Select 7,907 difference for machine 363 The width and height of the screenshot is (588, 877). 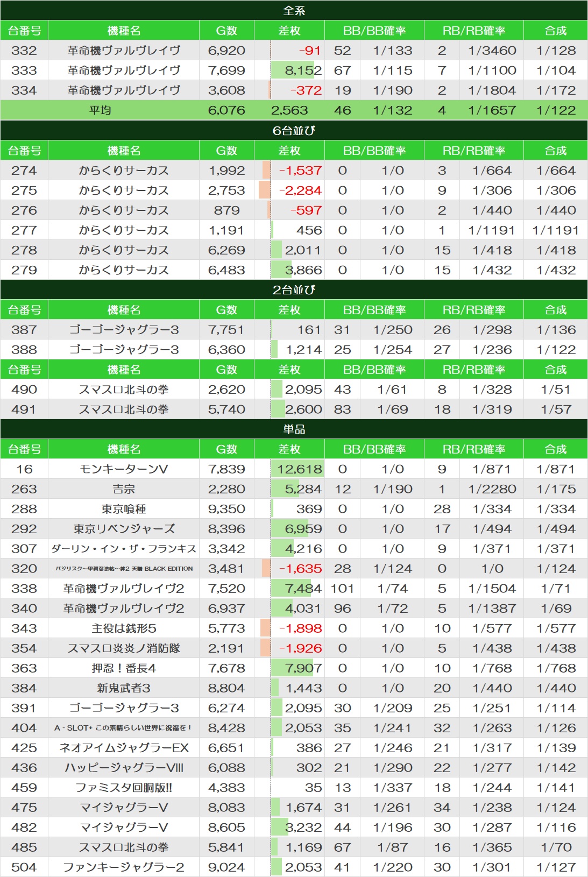pos(303,668)
